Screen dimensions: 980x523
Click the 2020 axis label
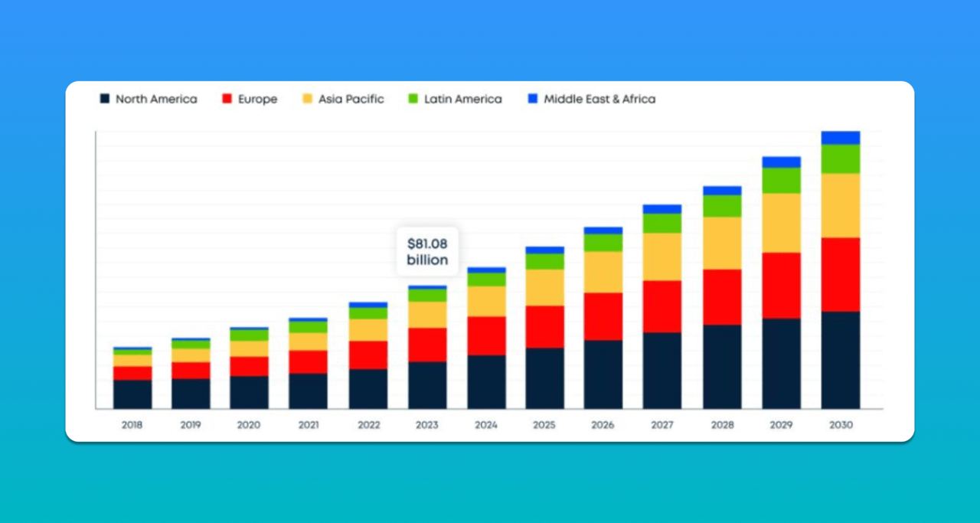[250, 425]
